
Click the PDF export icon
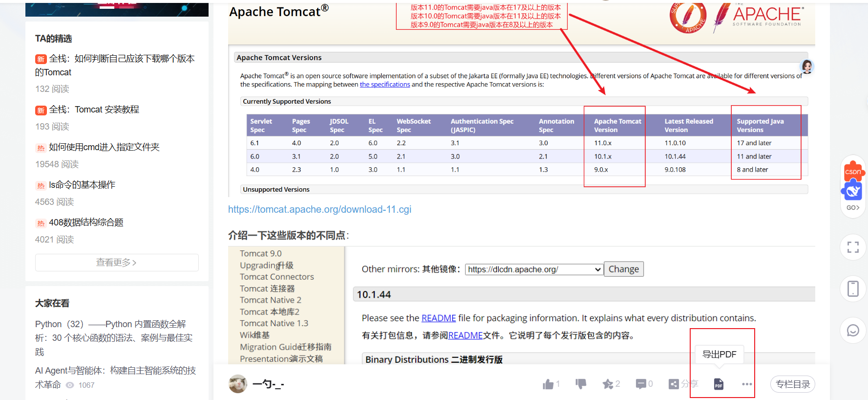tap(719, 384)
